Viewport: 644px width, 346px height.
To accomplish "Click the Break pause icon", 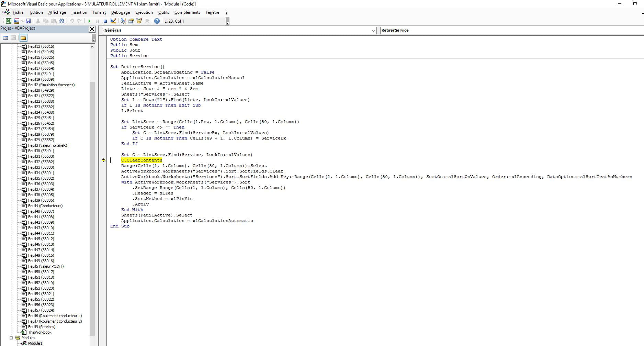I will point(97,21).
